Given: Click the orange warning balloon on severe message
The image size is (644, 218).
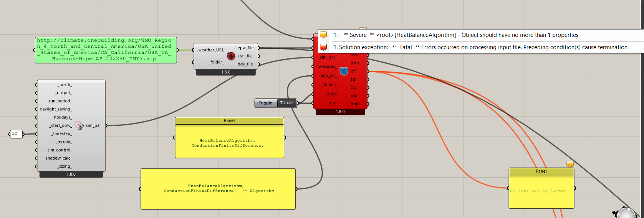Looking at the screenshot, I should [323, 35].
